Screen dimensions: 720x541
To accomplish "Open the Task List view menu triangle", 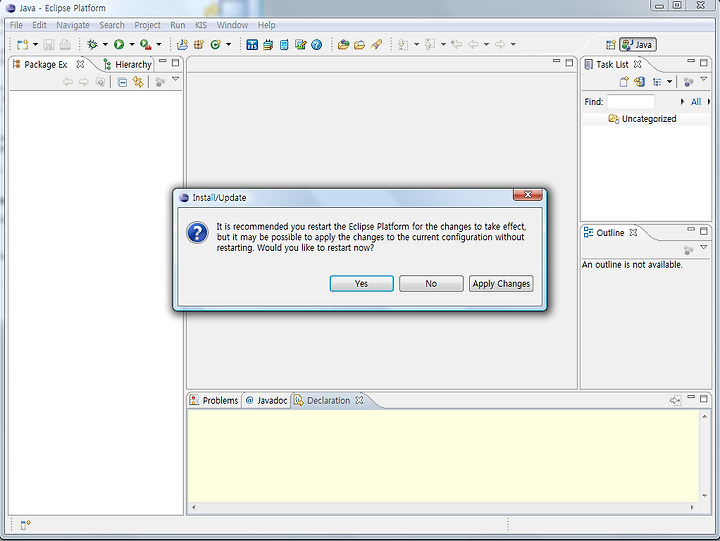I will (703, 79).
